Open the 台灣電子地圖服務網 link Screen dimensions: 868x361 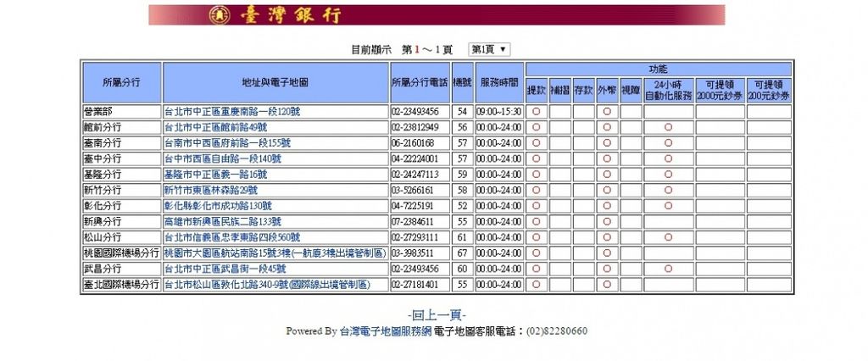click(x=386, y=331)
